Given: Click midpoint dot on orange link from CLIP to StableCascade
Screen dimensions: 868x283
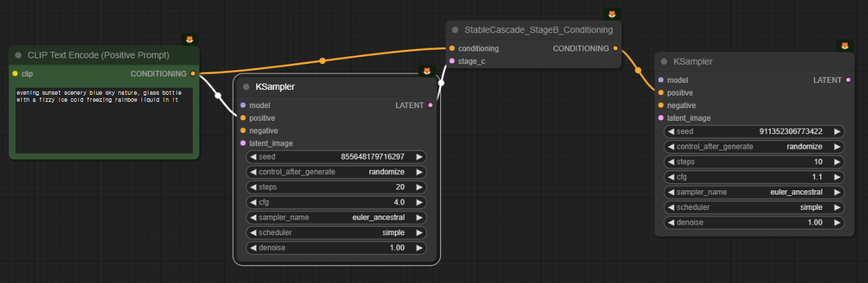Looking at the screenshot, I should point(322,61).
